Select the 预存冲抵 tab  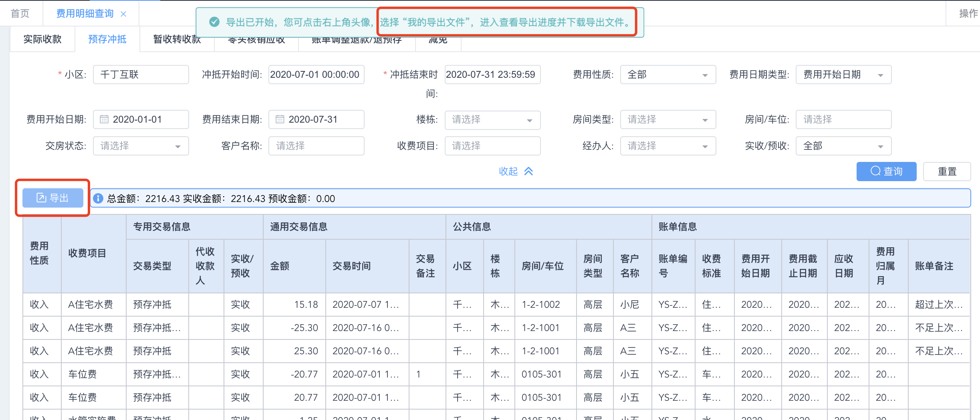(x=107, y=39)
